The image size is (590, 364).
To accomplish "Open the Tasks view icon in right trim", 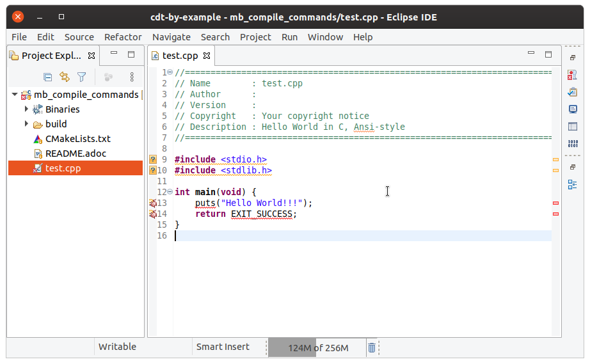I will (x=573, y=93).
